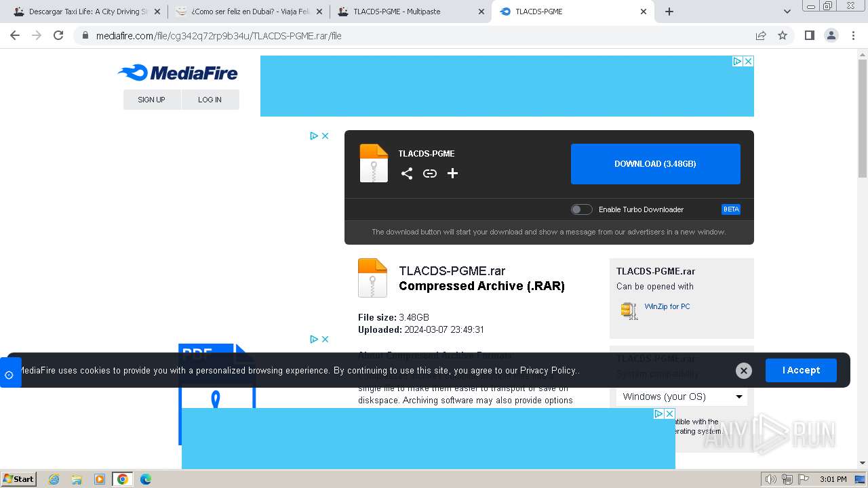Click LOG IN button

pos(210,100)
